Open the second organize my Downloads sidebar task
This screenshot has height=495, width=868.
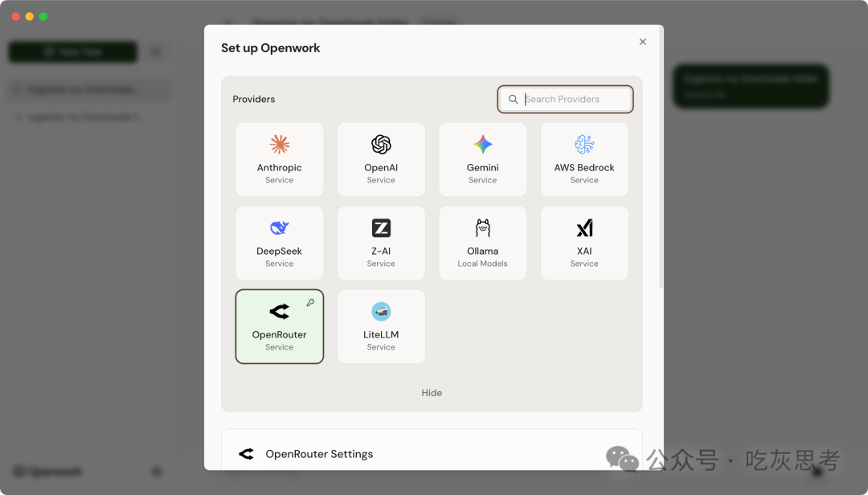(x=88, y=117)
